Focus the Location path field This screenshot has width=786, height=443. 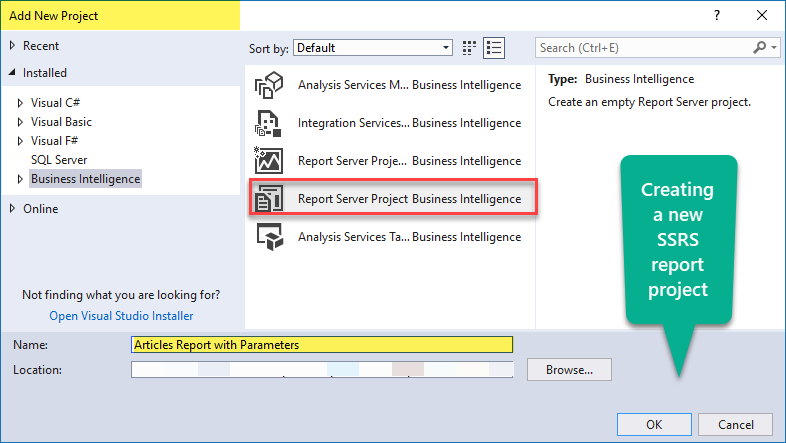coord(322,370)
